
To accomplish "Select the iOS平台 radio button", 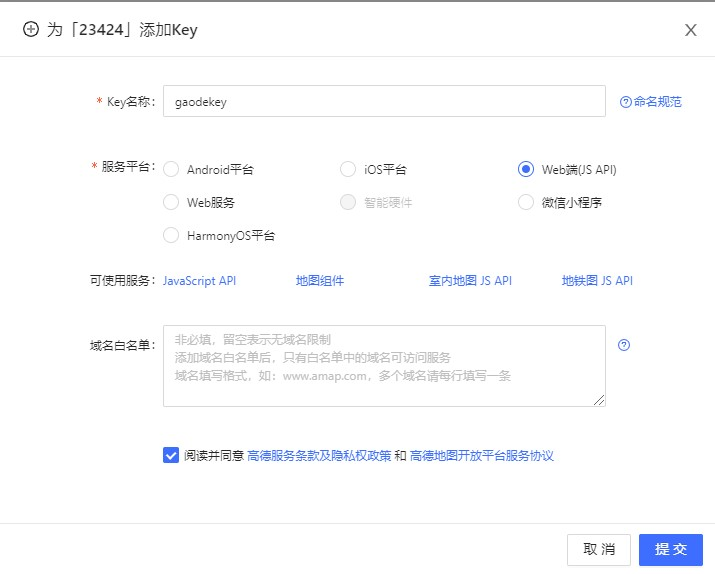I will [x=348, y=169].
